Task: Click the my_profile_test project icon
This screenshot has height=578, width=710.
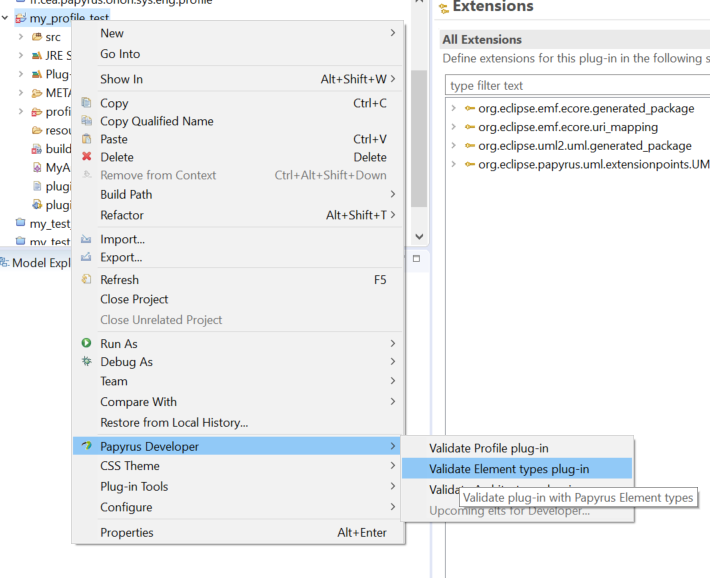Action: click(x=21, y=19)
